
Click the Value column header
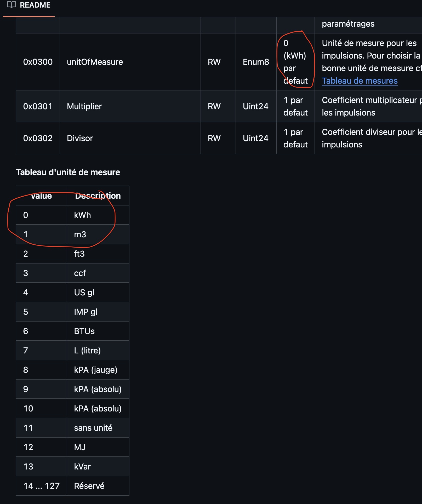point(41,196)
